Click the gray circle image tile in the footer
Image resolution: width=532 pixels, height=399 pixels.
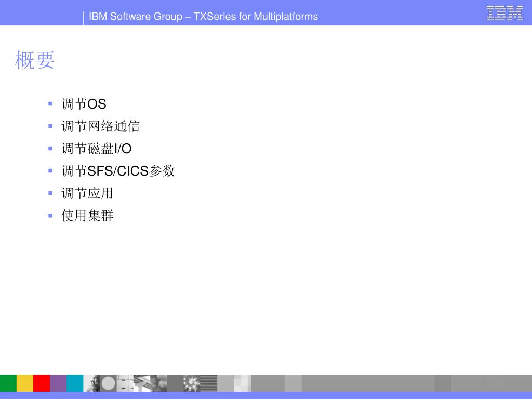click(x=108, y=383)
